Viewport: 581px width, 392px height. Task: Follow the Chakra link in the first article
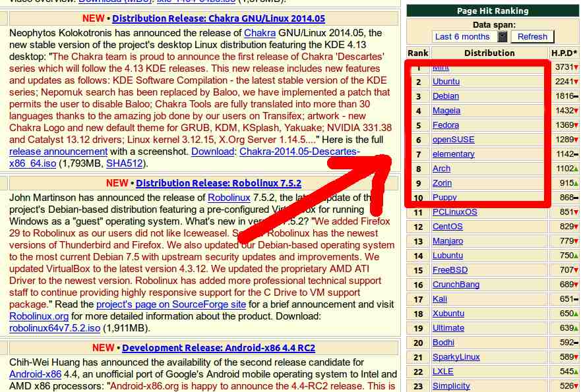pos(260,33)
